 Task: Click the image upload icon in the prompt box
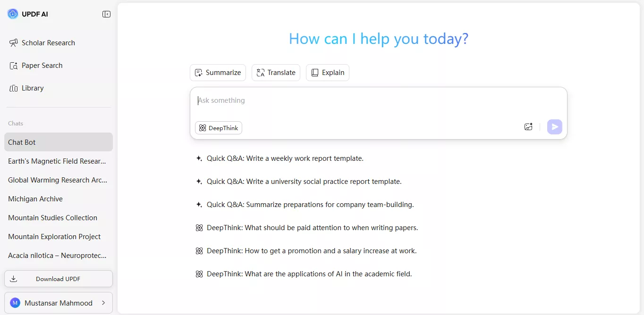[x=528, y=126]
